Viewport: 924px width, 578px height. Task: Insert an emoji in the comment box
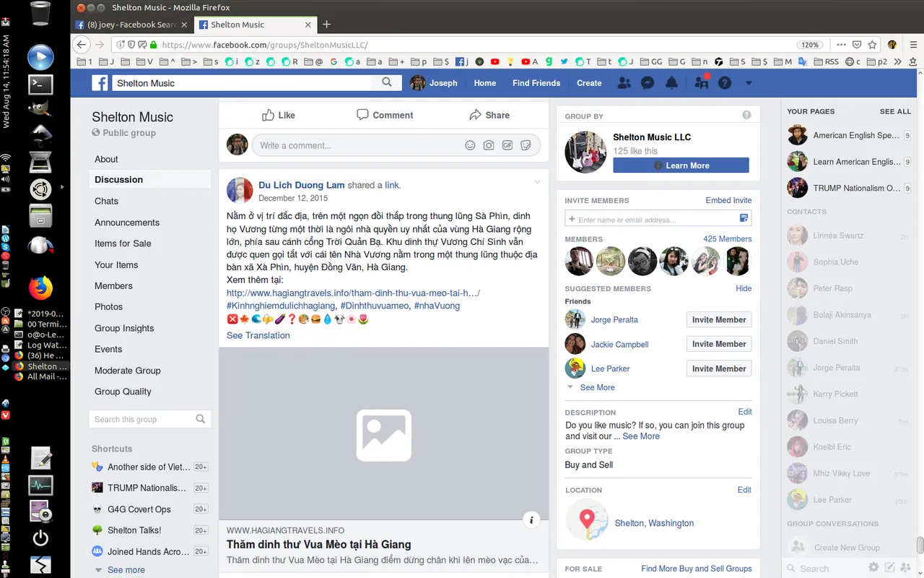[470, 145]
